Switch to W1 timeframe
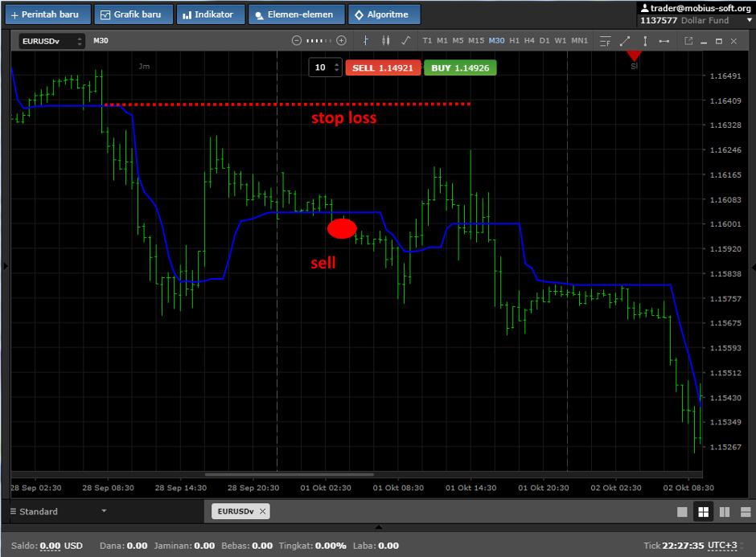 [x=561, y=41]
